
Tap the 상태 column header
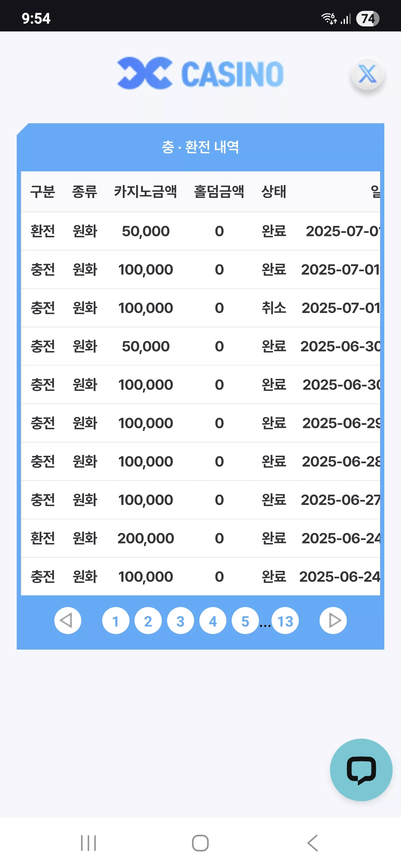(273, 191)
